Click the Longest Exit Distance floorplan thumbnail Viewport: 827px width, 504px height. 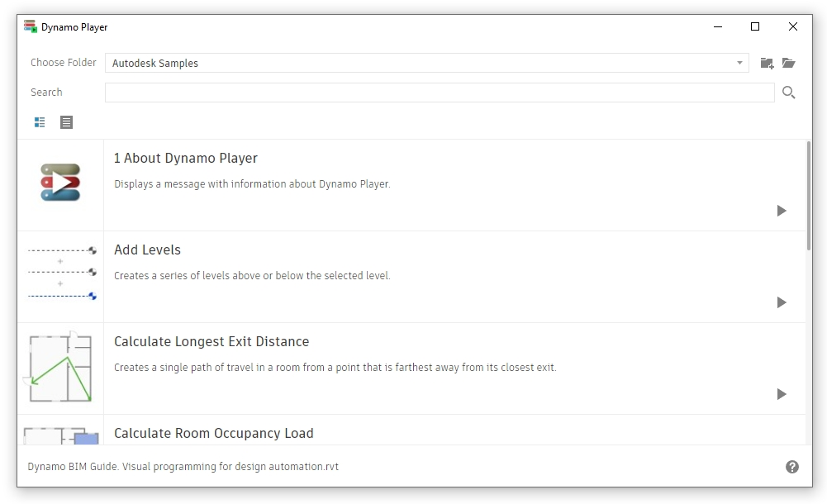tap(60, 368)
